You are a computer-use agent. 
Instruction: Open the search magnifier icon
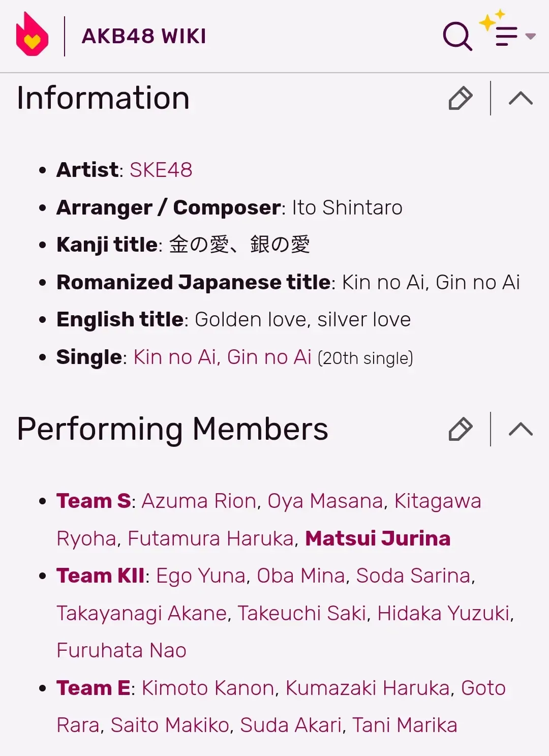pyautogui.click(x=457, y=36)
